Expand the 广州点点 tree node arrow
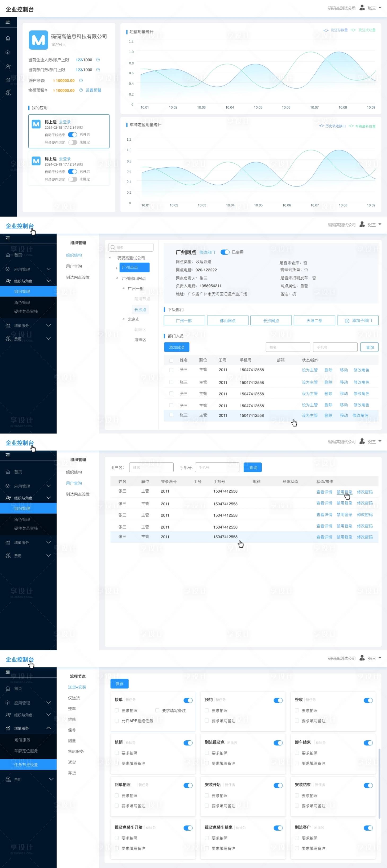This screenshot has height=868, width=387. 117,268
